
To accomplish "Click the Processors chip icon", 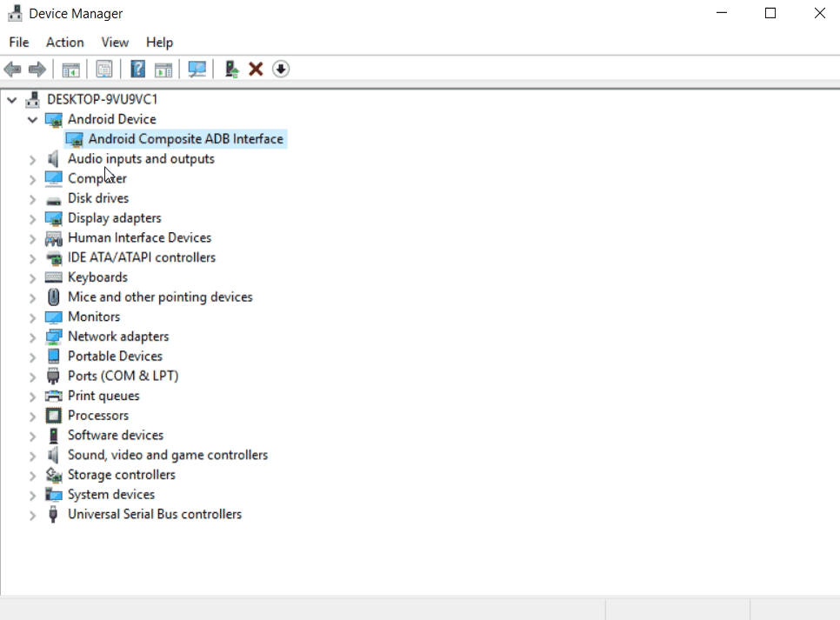I will tap(54, 416).
